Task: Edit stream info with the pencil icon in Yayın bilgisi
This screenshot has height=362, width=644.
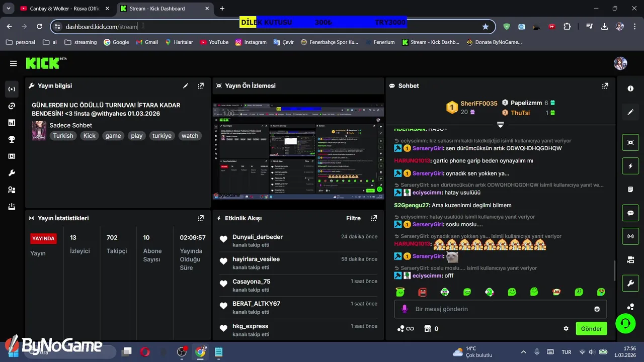Action: [186, 86]
